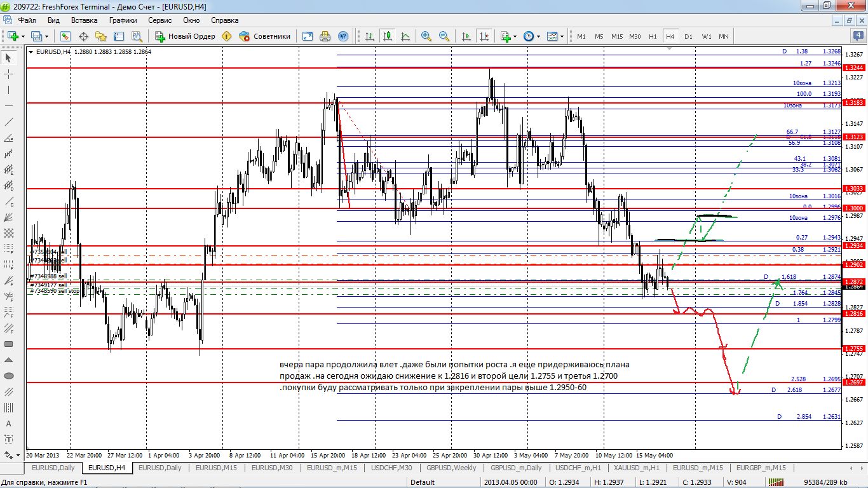Toggle Auto Scroll chart button
This screenshot has width=868, height=488.
click(467, 36)
